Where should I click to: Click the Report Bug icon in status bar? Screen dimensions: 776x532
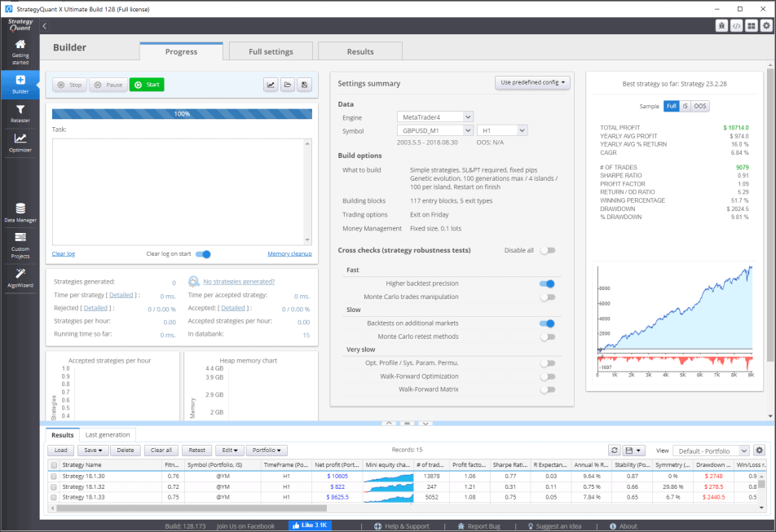[461, 526]
